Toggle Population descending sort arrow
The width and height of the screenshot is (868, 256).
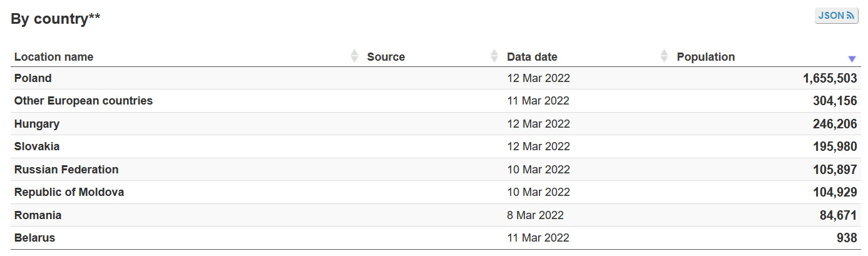[x=852, y=58]
